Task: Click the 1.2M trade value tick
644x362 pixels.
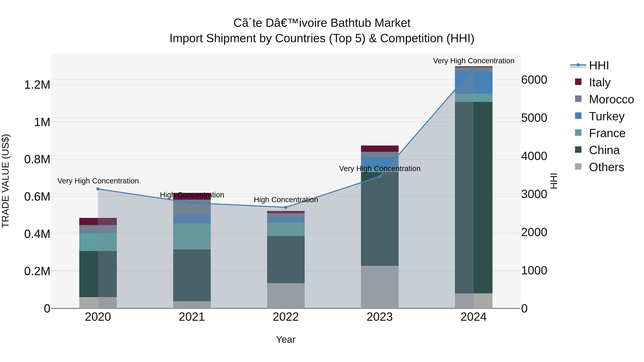Action: [37, 85]
